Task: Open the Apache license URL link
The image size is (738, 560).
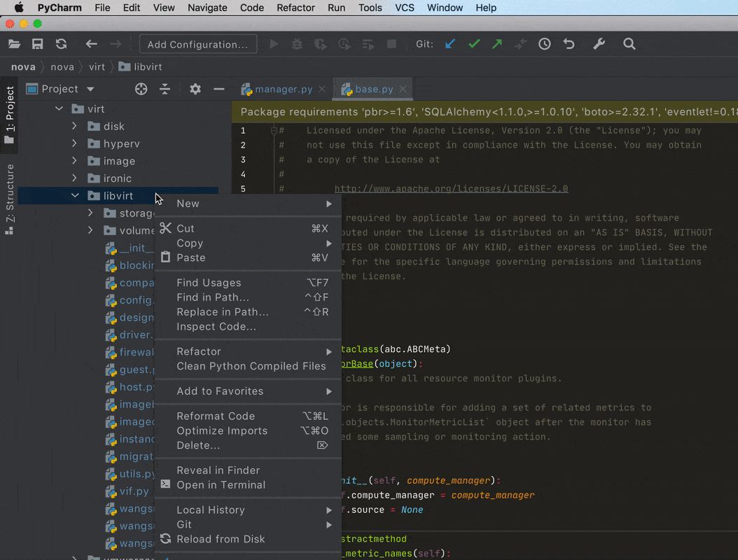Action: [x=451, y=189]
